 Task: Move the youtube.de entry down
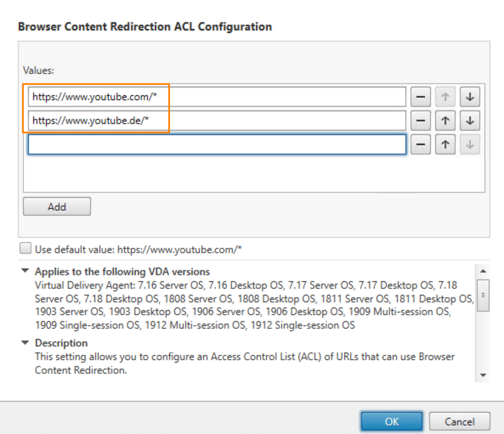click(x=469, y=121)
